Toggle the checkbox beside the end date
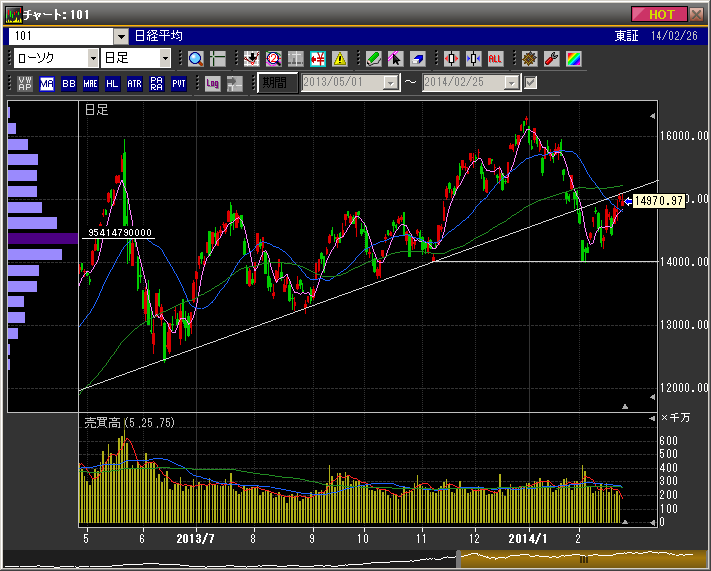Screen dimensions: 711x571 [531, 83]
